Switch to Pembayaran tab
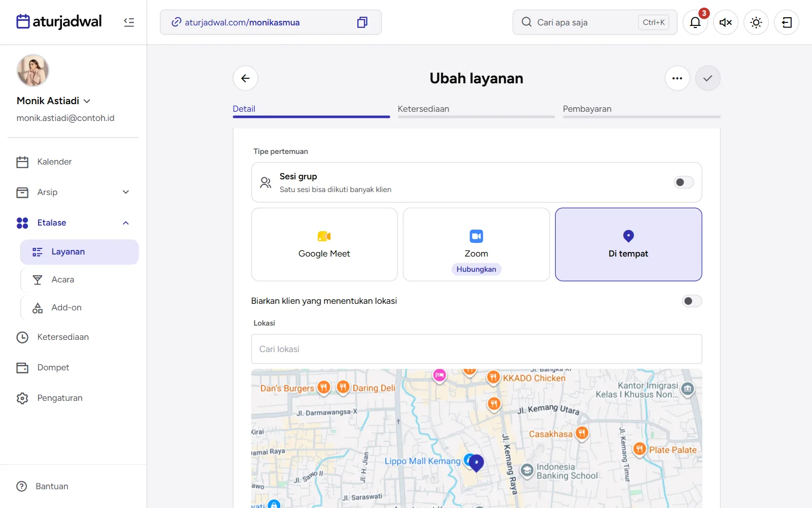 point(641,110)
